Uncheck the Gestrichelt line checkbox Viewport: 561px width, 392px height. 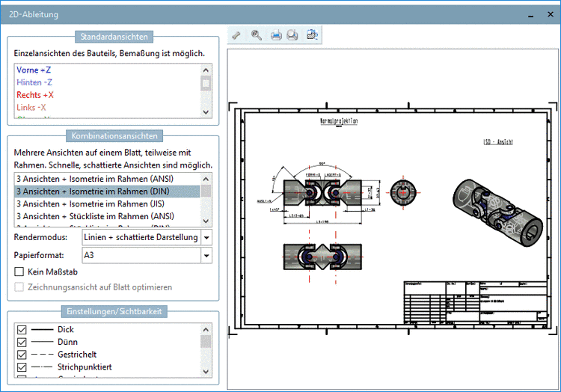(x=22, y=355)
